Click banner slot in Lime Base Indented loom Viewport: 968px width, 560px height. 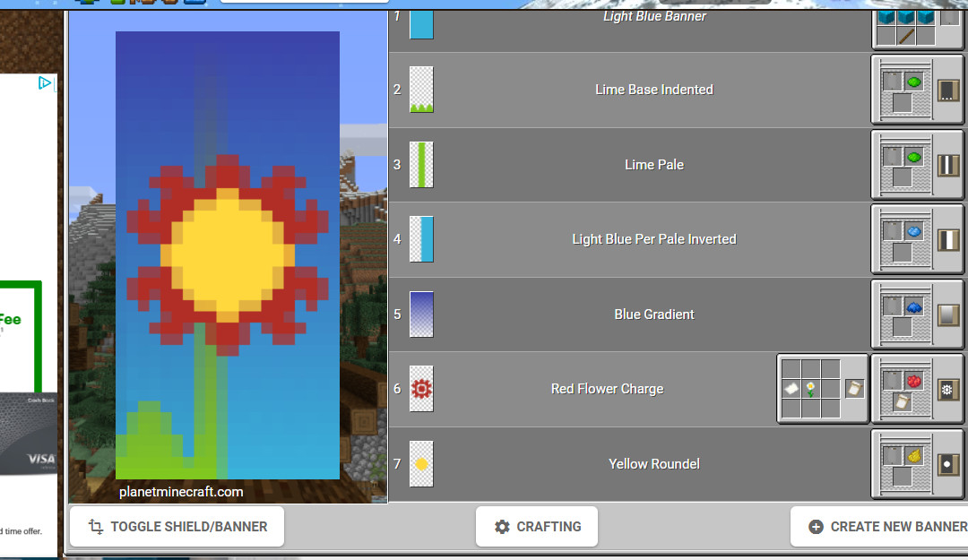coord(893,82)
